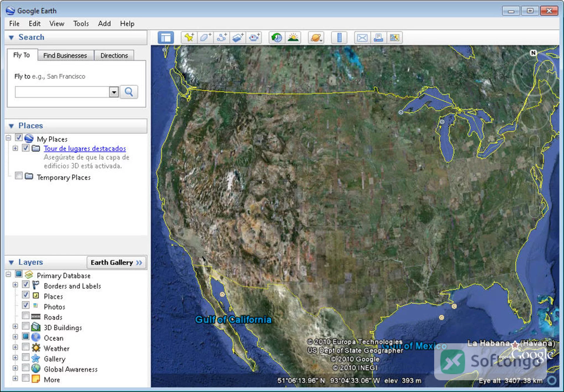Open Tour de lugares destacados link

pyautogui.click(x=85, y=149)
